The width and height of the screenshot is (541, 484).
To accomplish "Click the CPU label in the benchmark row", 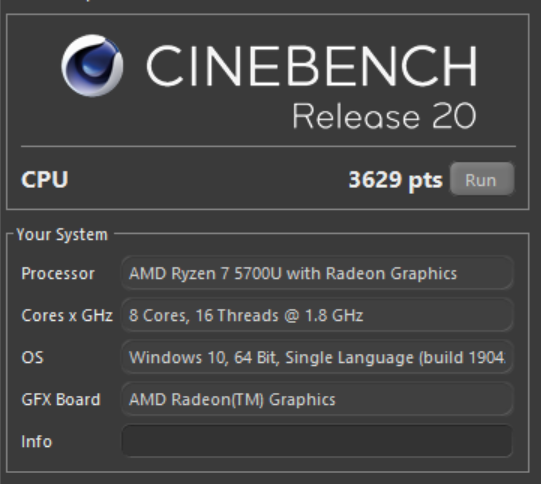I will [x=45, y=179].
